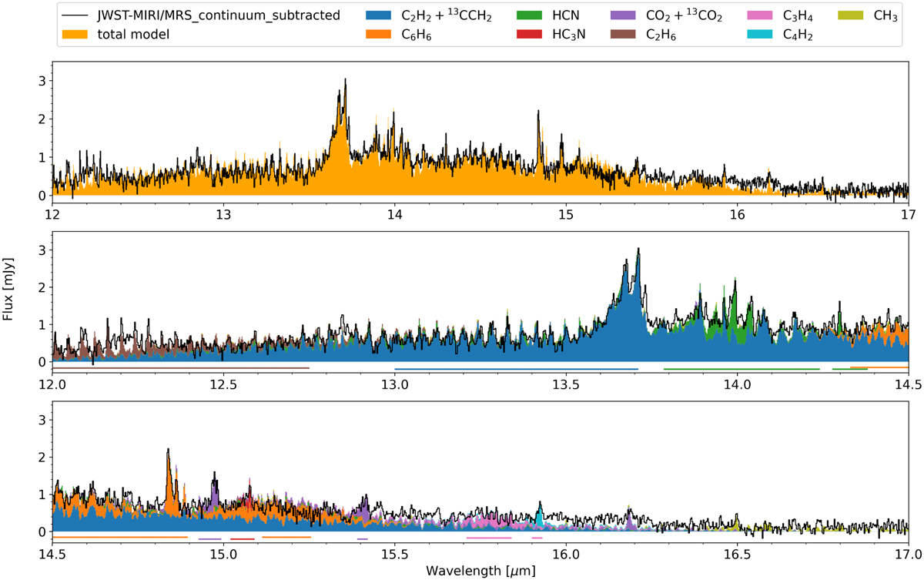Click the 16.5 tick label in bottom panel
924x580 pixels.
[738, 553]
